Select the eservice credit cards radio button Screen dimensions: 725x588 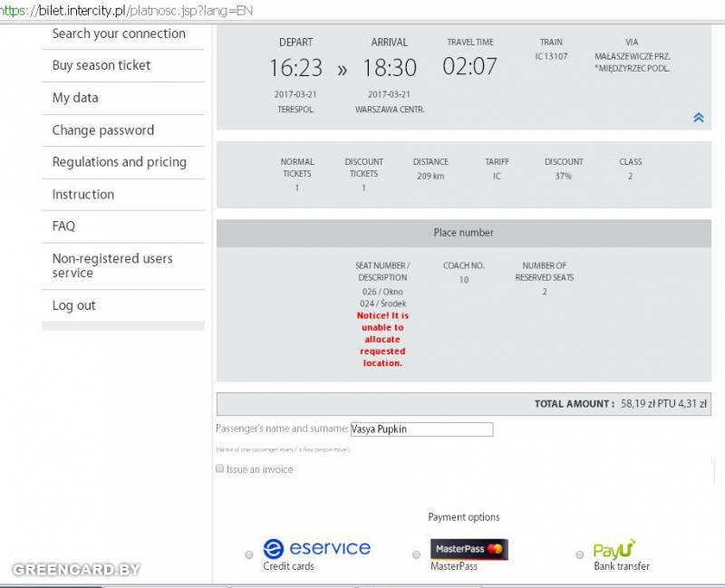point(249,554)
